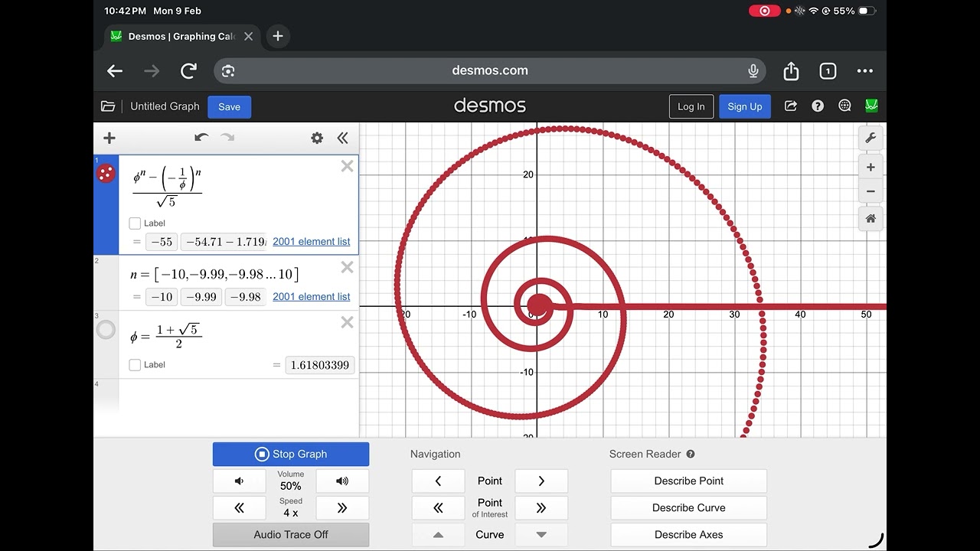Redo the last edit

[227, 138]
